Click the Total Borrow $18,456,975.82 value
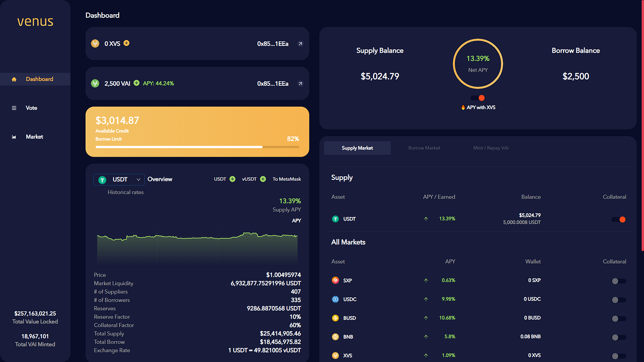The width and height of the screenshot is (644, 362). (281, 342)
